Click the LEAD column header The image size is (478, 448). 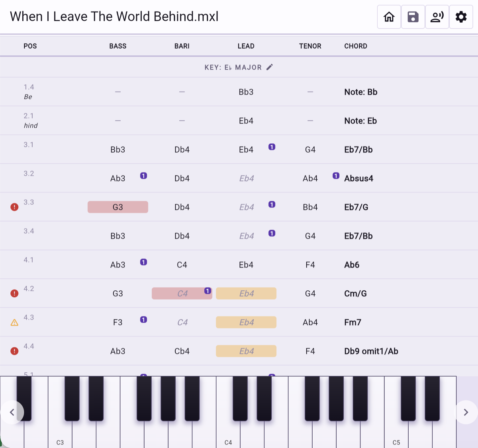[246, 46]
